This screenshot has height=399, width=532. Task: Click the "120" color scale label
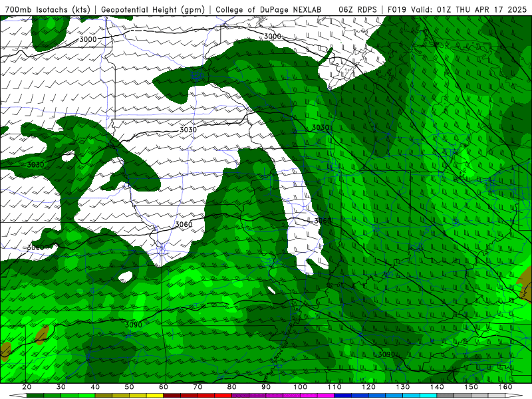[369, 387]
